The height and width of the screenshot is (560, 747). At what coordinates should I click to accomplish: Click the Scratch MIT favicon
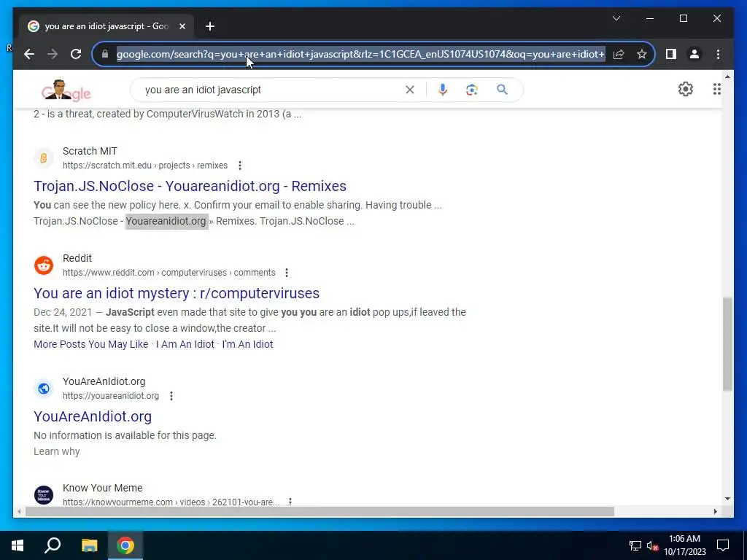[x=43, y=158]
